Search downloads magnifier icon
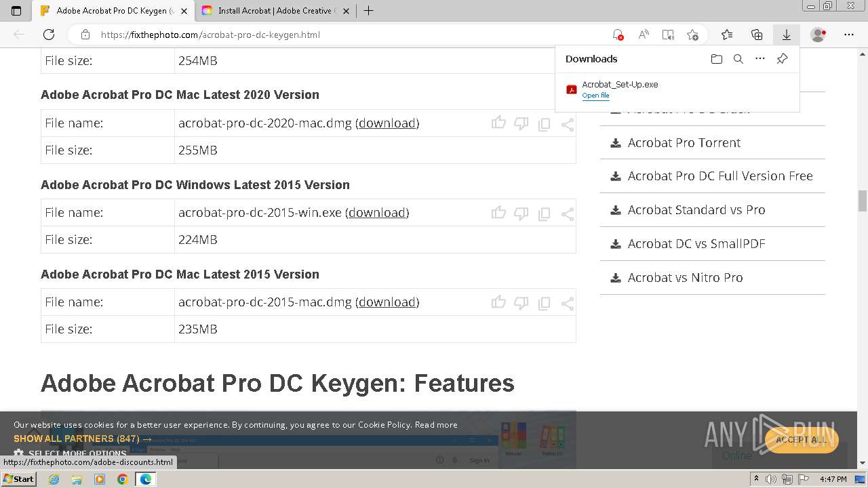The height and width of the screenshot is (488, 868). (738, 59)
